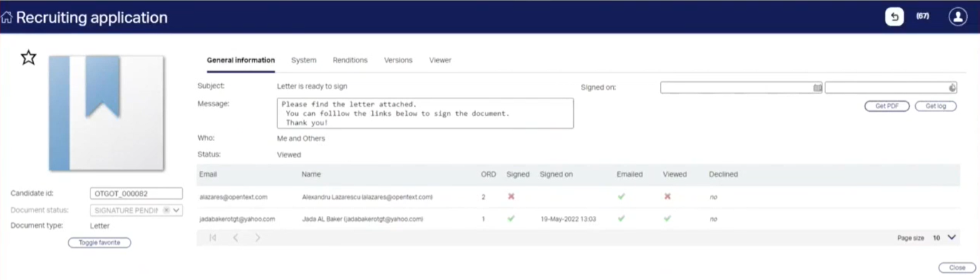Viewport: 980px width, 280px height.
Task: Click Viewed check in Jada row
Action: pos(667,218)
